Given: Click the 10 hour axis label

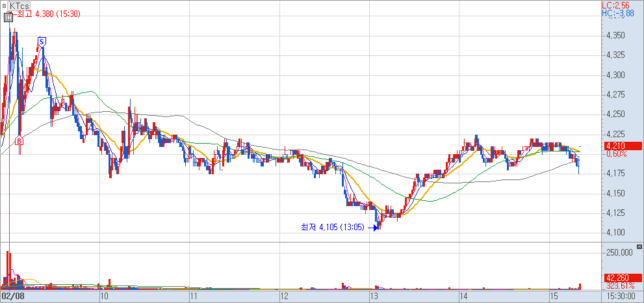Looking at the screenshot, I should pyautogui.click(x=104, y=296).
